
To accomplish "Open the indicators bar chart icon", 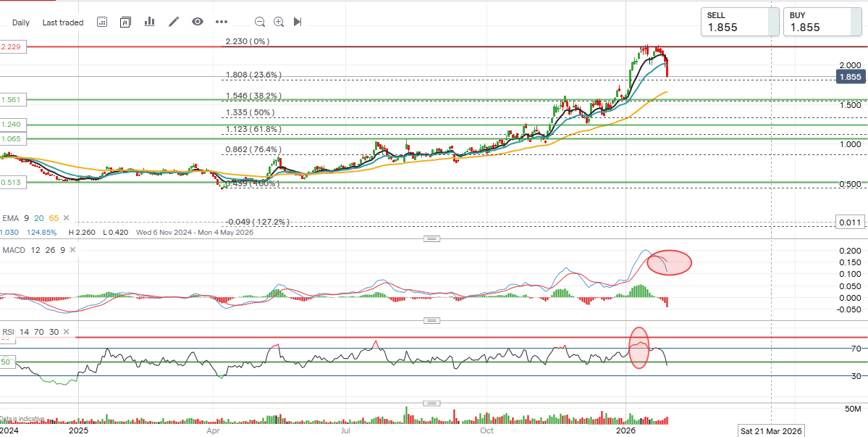I will (x=150, y=22).
